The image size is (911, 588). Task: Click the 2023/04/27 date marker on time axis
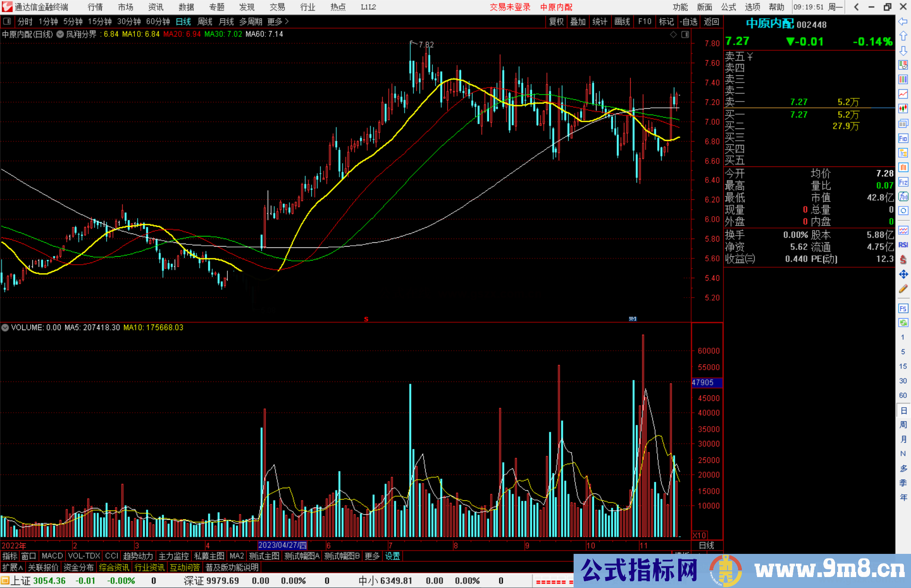[x=282, y=545]
